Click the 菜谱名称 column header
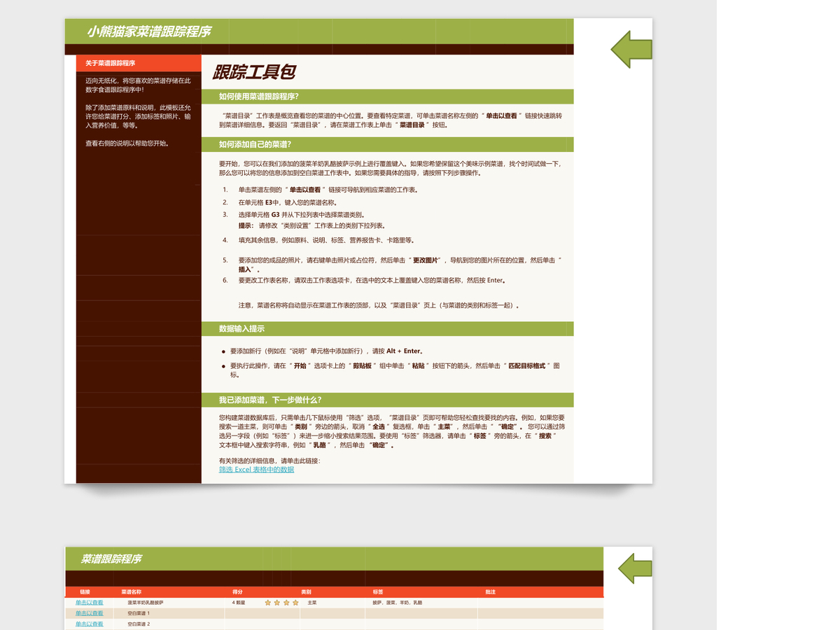Image resolution: width=840 pixels, height=630 pixels. [132, 592]
